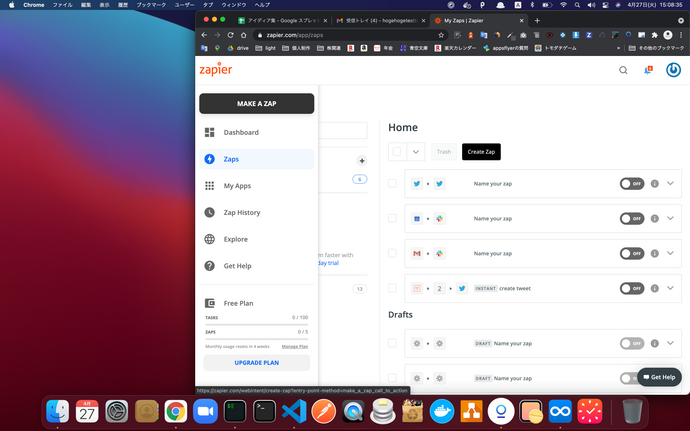Viewport: 690px width, 431px height.
Task: Click the Twitter icon in create tweet zap
Action: (462, 288)
